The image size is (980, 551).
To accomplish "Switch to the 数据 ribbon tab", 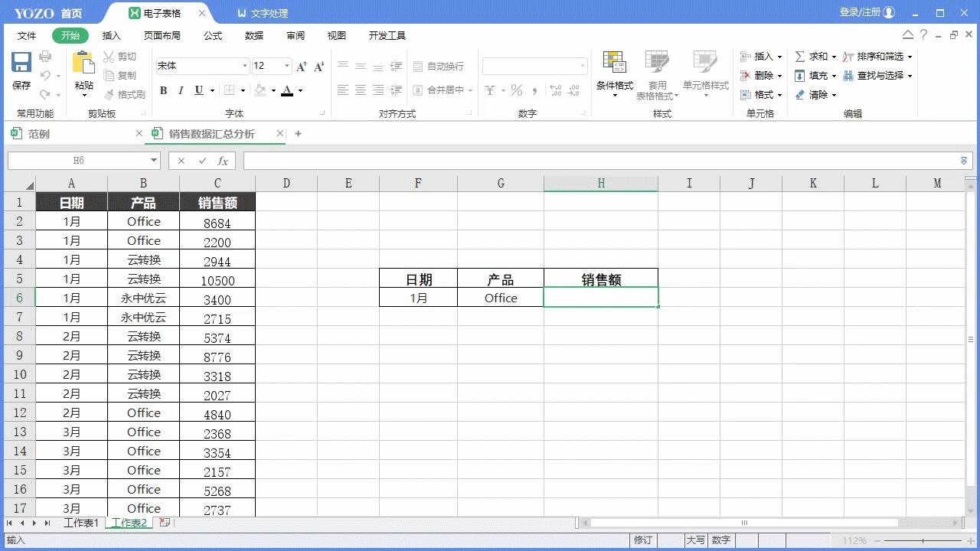I will pos(253,35).
